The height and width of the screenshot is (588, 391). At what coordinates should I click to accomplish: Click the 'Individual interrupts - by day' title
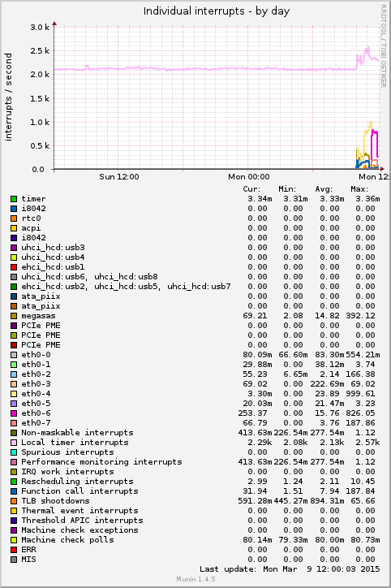pyautogui.click(x=217, y=11)
